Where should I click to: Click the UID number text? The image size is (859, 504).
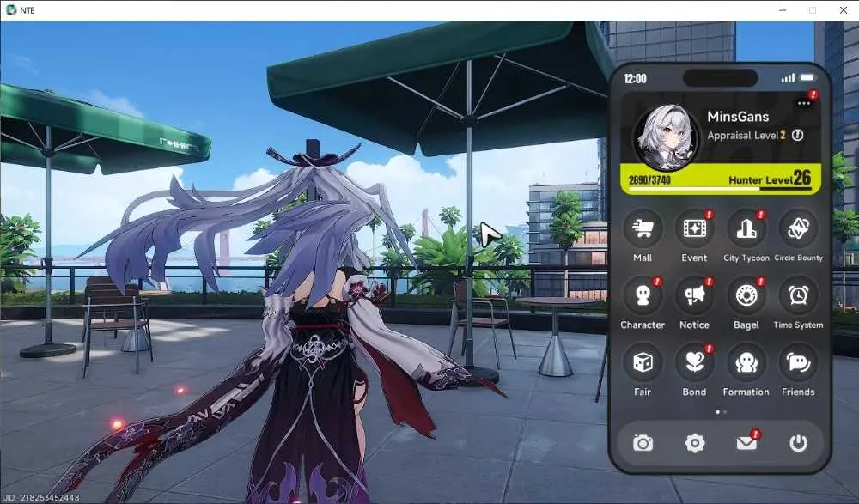click(40, 497)
